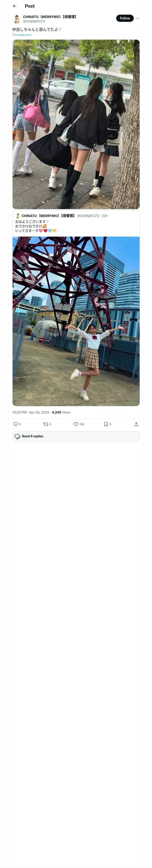Click the 10:26 PM Apr 29, 2025 timestamp
Screen dimensions: 152x868
31,412
